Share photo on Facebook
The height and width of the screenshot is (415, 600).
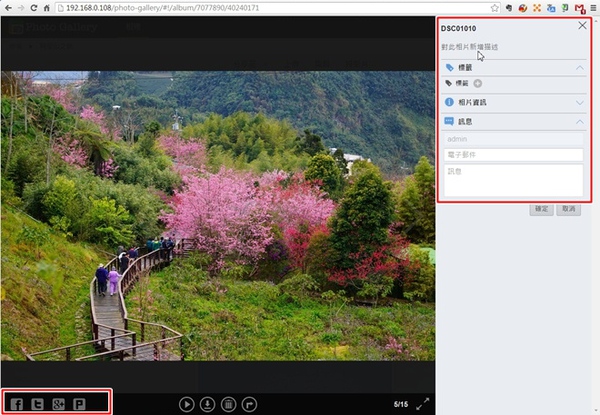16,404
